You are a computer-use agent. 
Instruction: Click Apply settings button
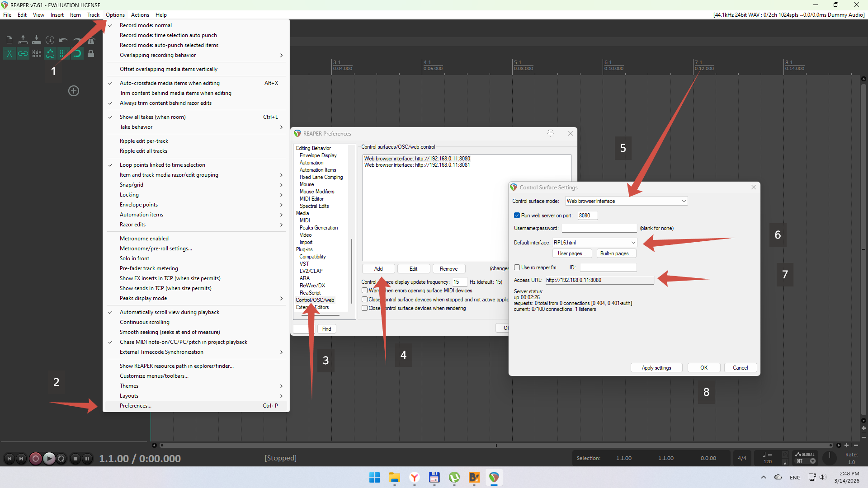[x=656, y=368]
